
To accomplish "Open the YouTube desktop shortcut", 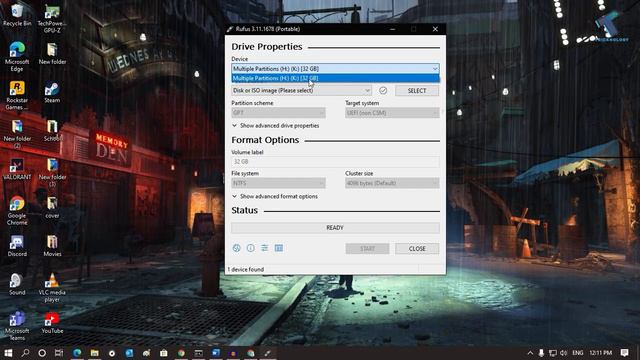I will tap(52, 323).
